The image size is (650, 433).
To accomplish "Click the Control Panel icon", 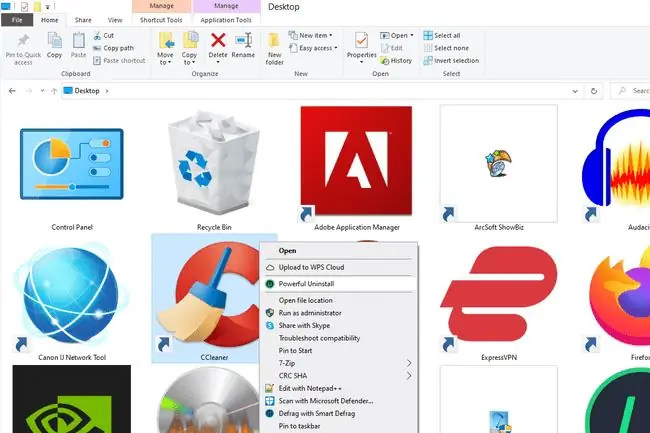I will [x=72, y=166].
